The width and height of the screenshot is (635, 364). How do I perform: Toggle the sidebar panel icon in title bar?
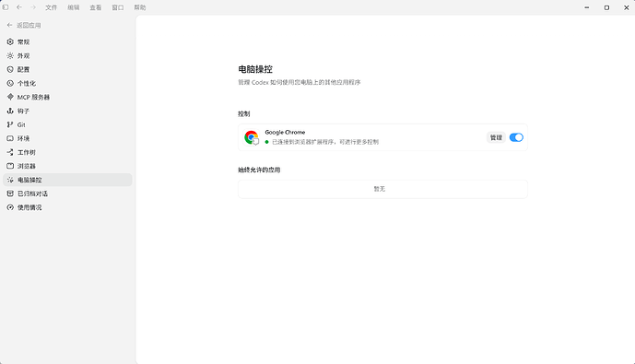click(x=6, y=7)
